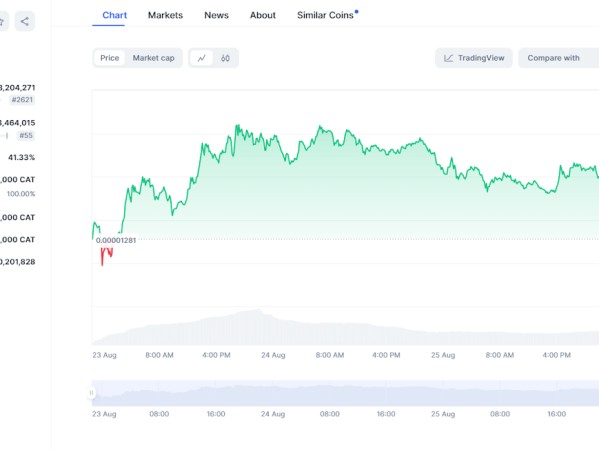Click the time range navigator strip

[x=345, y=393]
